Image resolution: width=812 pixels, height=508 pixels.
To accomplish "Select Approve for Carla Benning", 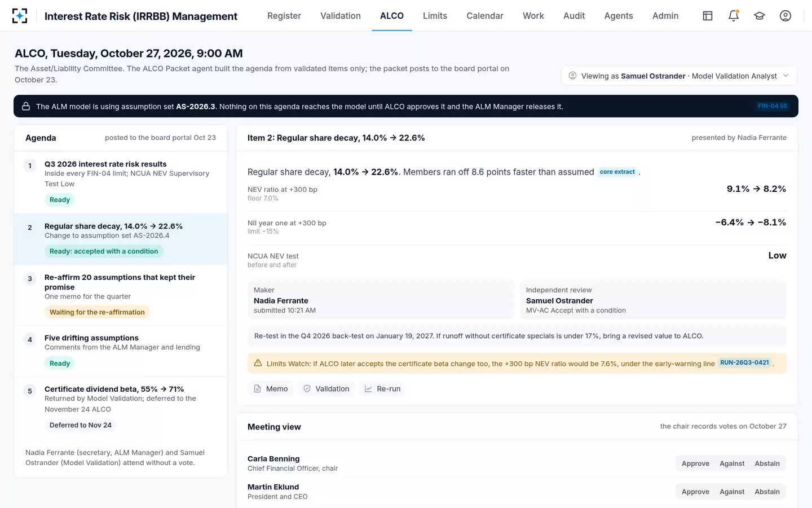I will click(x=695, y=463).
